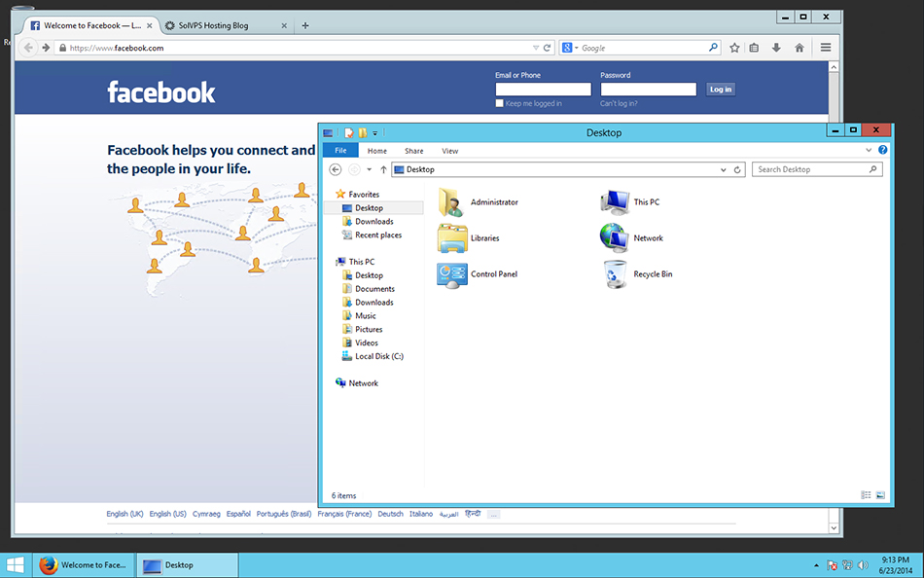Click the Explorer back arrow
924x578 pixels.
[336, 169]
